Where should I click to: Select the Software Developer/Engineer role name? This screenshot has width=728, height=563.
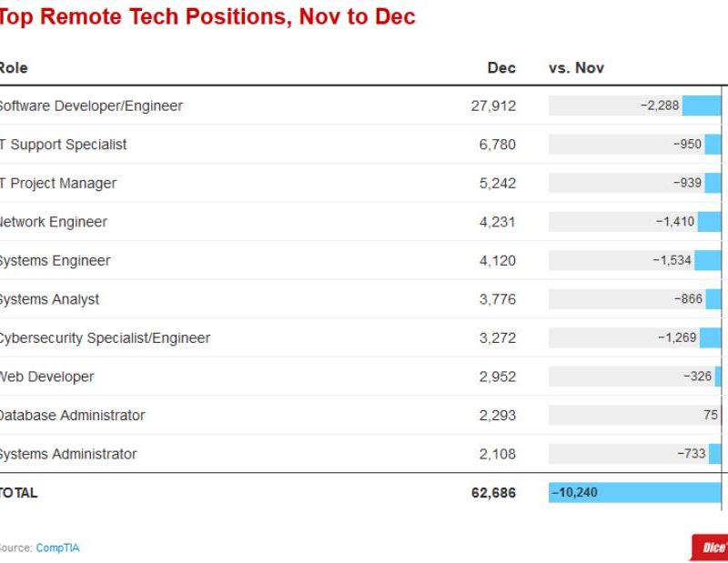tap(90, 106)
